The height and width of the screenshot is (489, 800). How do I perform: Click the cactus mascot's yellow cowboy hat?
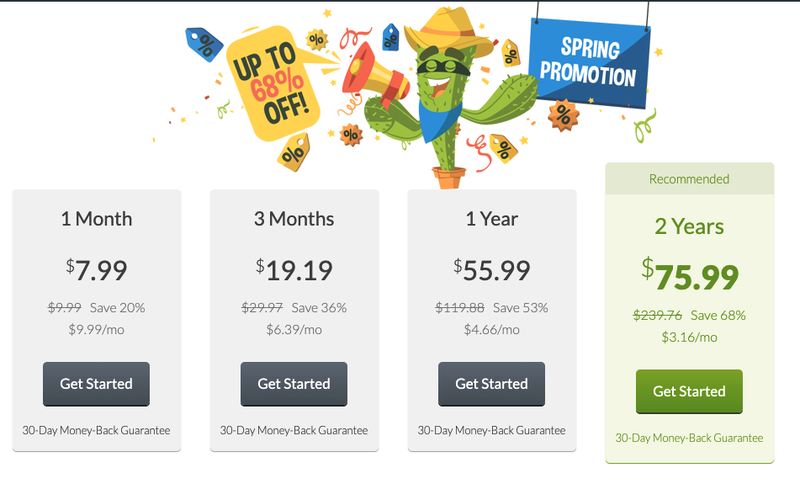pyautogui.click(x=448, y=32)
